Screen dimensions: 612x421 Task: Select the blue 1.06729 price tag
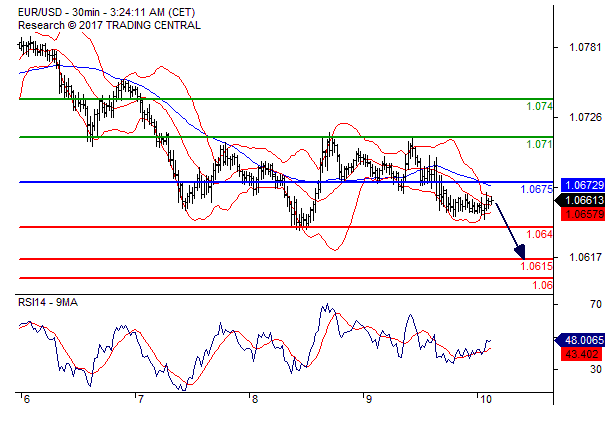[x=583, y=185]
